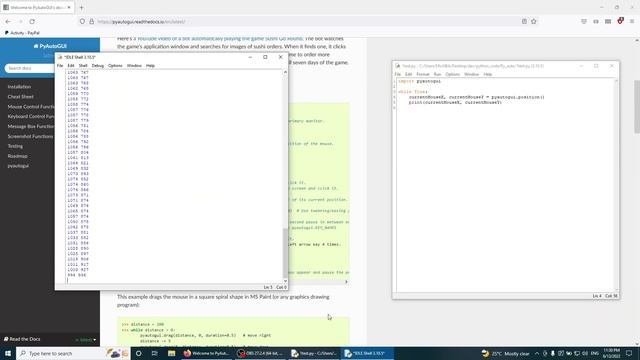
Task: Bookmark this page with the star icon
Action: [x=533, y=21]
